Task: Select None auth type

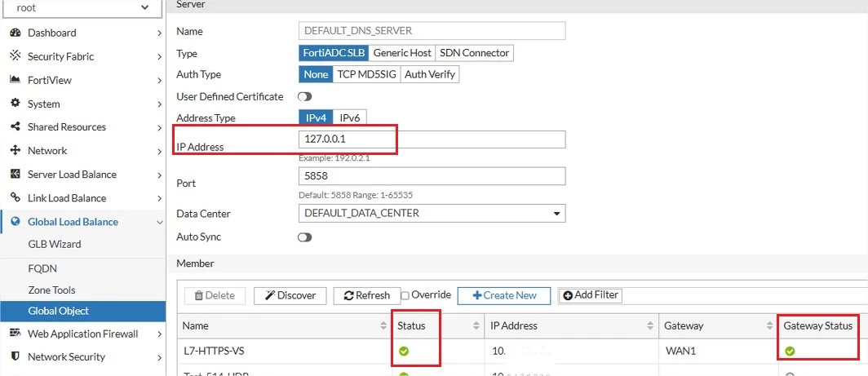Action: 316,74
